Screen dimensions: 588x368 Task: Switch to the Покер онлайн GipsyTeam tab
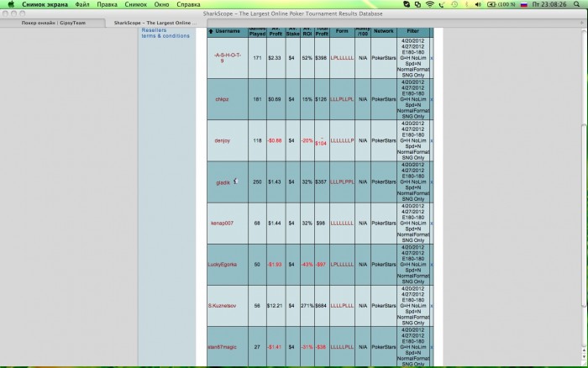[x=53, y=23]
